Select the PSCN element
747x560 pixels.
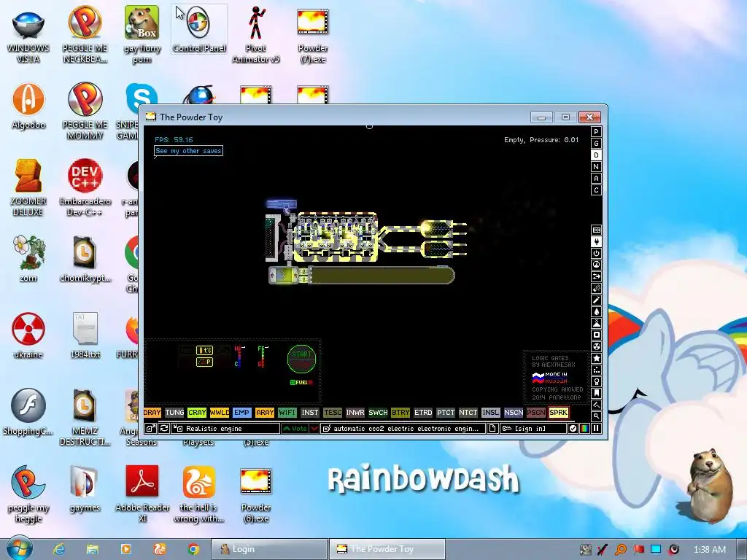tap(536, 413)
